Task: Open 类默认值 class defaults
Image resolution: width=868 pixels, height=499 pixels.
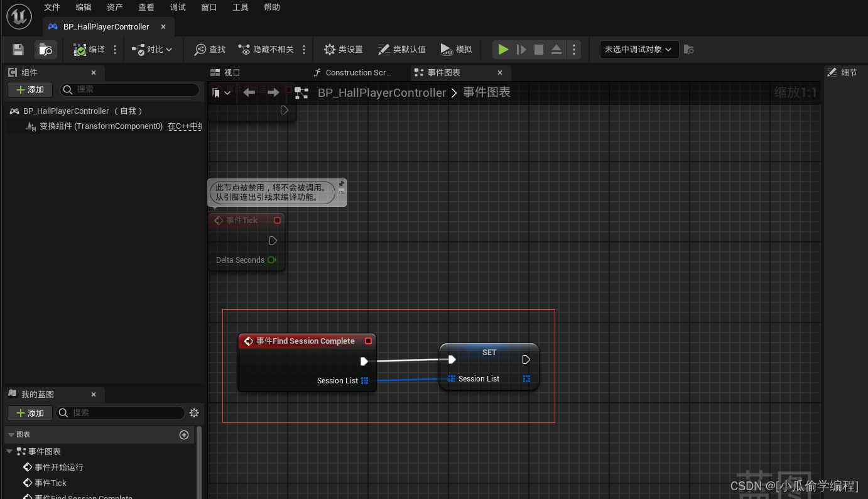Action: (402, 49)
